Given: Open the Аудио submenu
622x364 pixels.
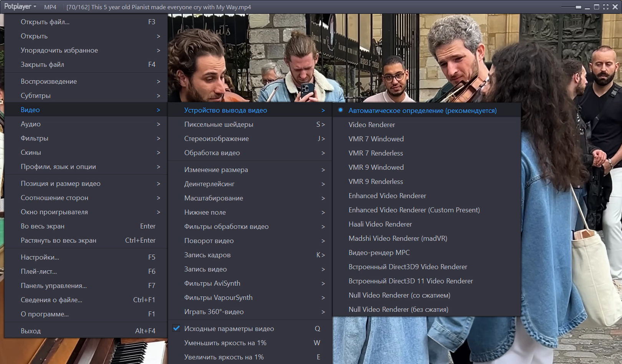Looking at the screenshot, I should [x=86, y=124].
